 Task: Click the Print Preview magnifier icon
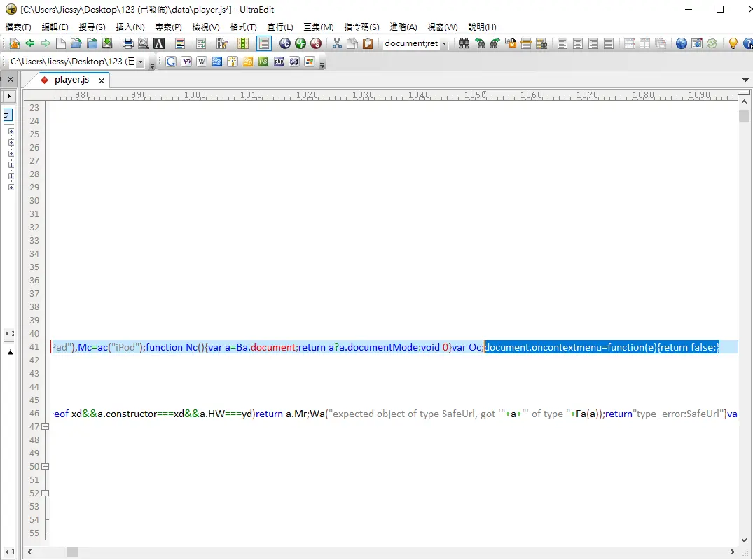(x=144, y=43)
